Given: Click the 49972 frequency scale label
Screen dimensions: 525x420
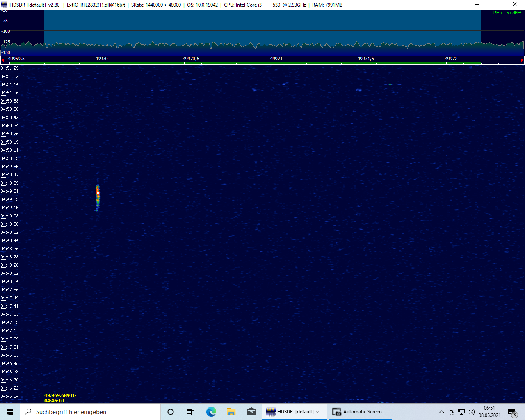Looking at the screenshot, I should (451, 59).
